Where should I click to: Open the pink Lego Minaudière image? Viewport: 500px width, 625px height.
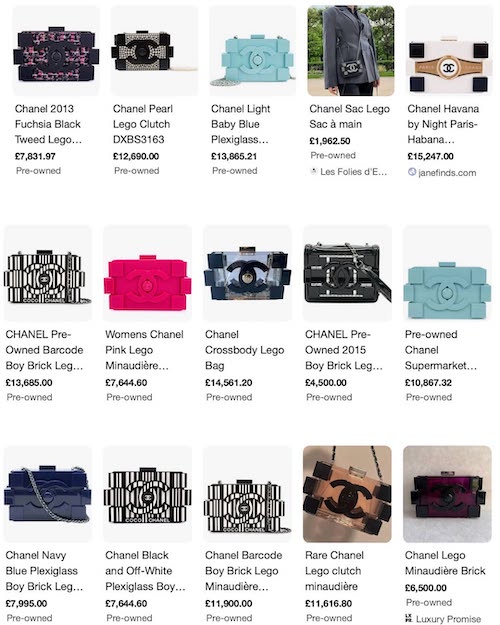tap(148, 273)
